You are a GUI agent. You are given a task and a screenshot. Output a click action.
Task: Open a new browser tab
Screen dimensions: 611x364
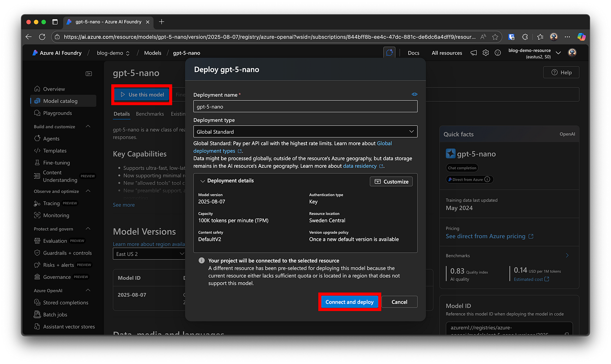(162, 22)
